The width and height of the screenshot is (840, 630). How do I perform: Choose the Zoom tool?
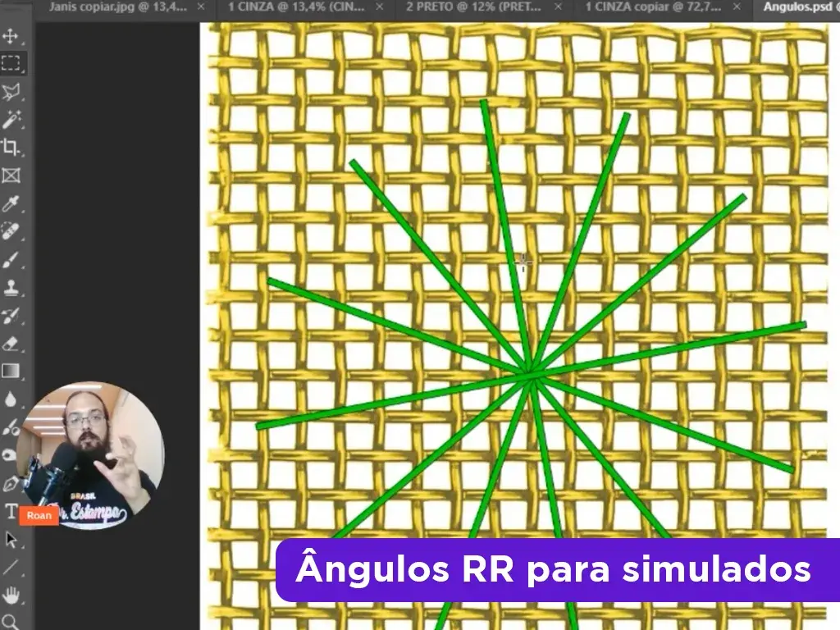11,622
